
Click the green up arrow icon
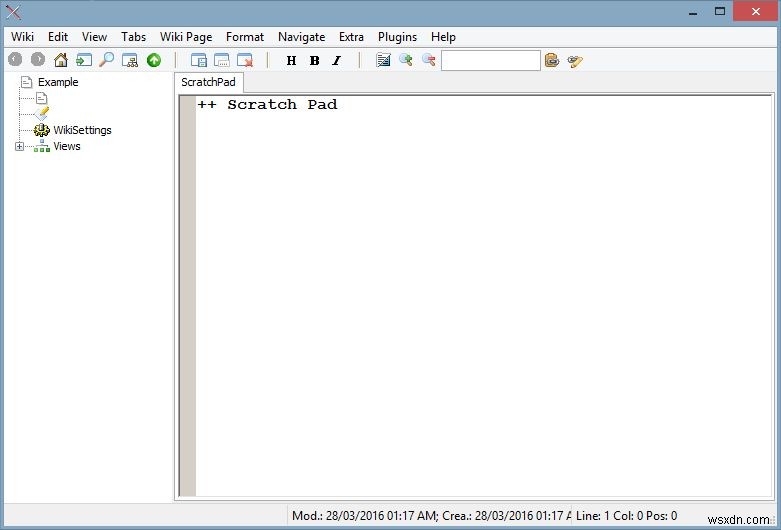pyautogui.click(x=154, y=60)
